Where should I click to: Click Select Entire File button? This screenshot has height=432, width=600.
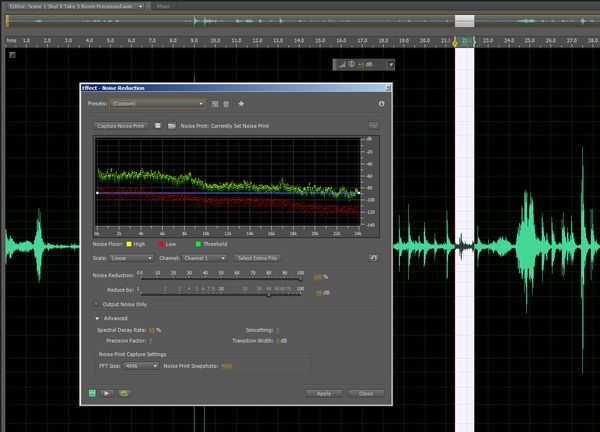click(x=258, y=258)
